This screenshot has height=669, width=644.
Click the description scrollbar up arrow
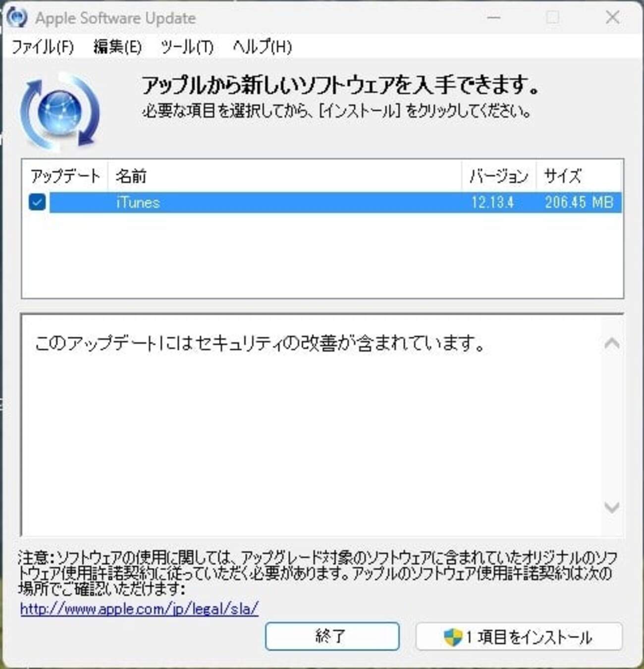[612, 343]
